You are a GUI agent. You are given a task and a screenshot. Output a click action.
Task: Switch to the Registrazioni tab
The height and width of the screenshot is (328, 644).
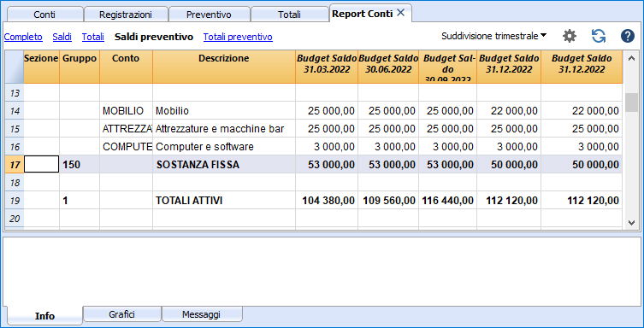tap(126, 15)
